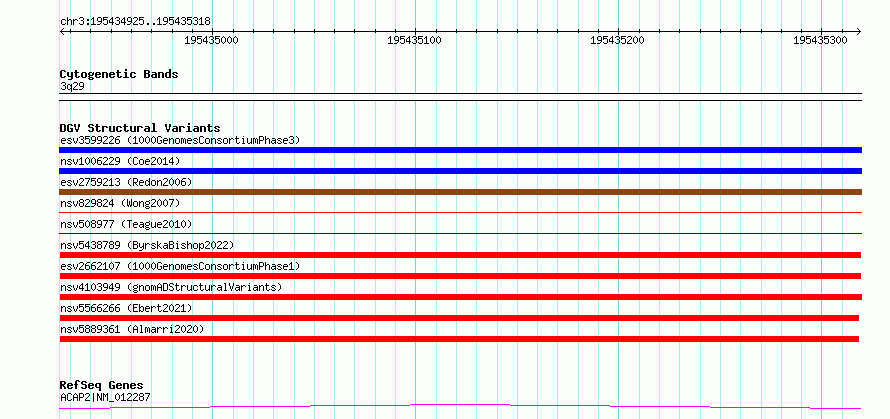Click the ruler's left arrowhead

[62, 31]
